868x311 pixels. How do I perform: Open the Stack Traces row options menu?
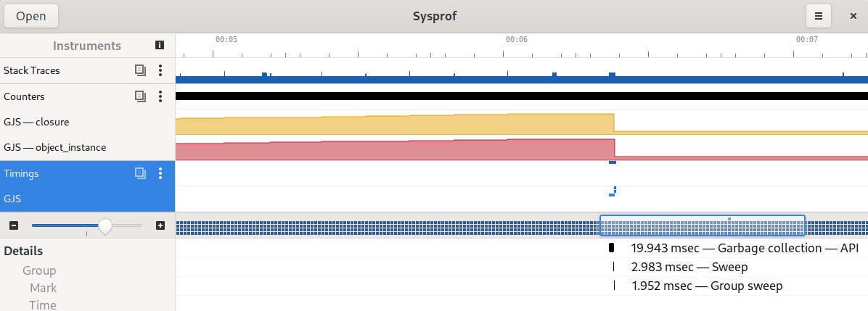pyautogui.click(x=160, y=70)
